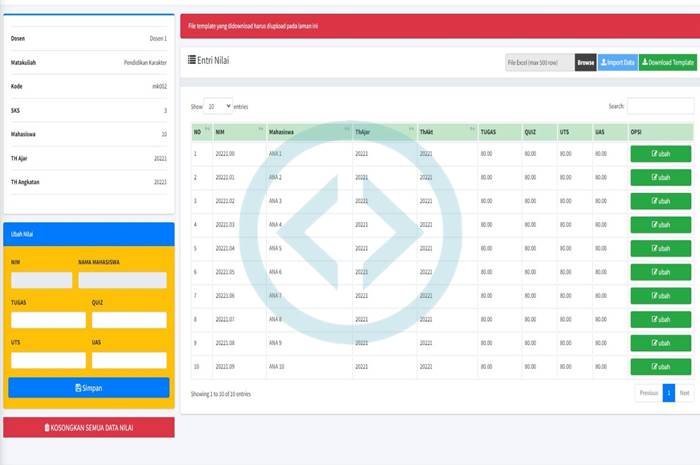The width and height of the screenshot is (700, 465).
Task: Sort table by the NO column header
Action: (200, 131)
